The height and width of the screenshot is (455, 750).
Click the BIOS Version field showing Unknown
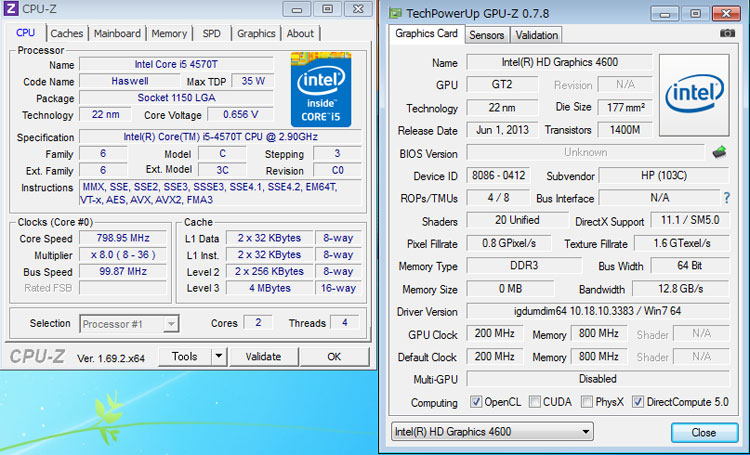click(x=585, y=152)
